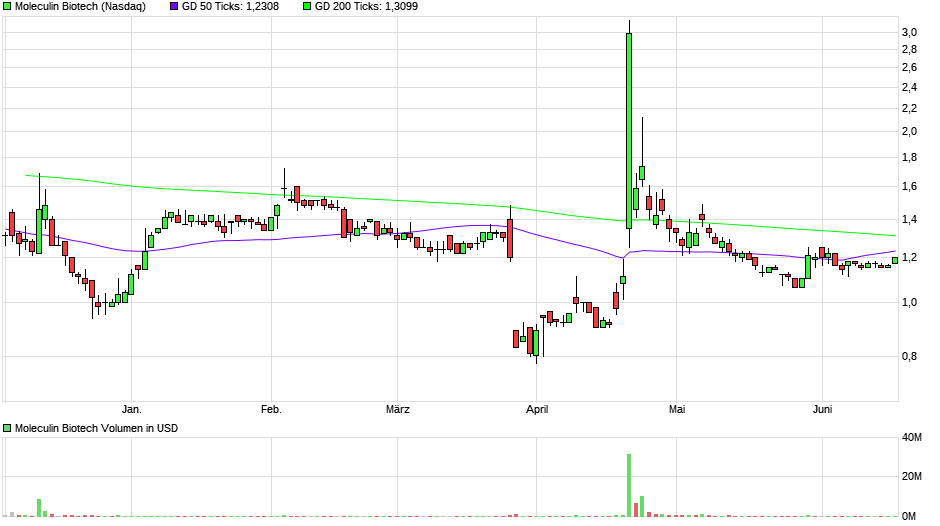Click the 2,0 price axis label
This screenshot has width=940, height=526.
click(x=909, y=131)
